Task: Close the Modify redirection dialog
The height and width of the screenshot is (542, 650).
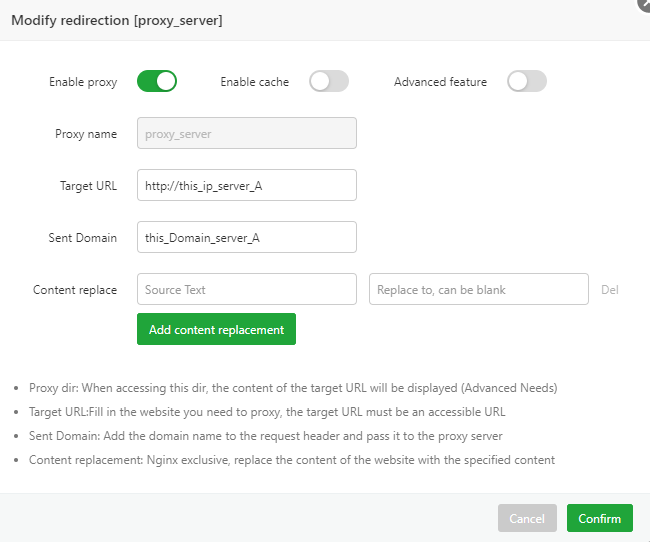Action: click(644, 4)
